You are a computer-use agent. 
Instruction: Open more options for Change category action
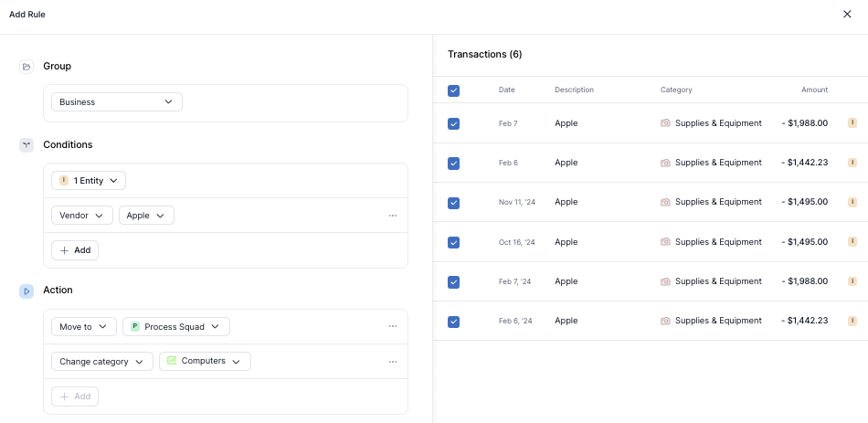tap(393, 362)
